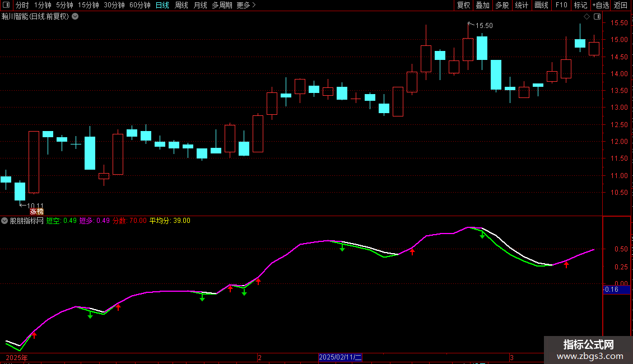The image size is (633, 364).
Task: Select the 15分钟 period
Action: point(89,5)
